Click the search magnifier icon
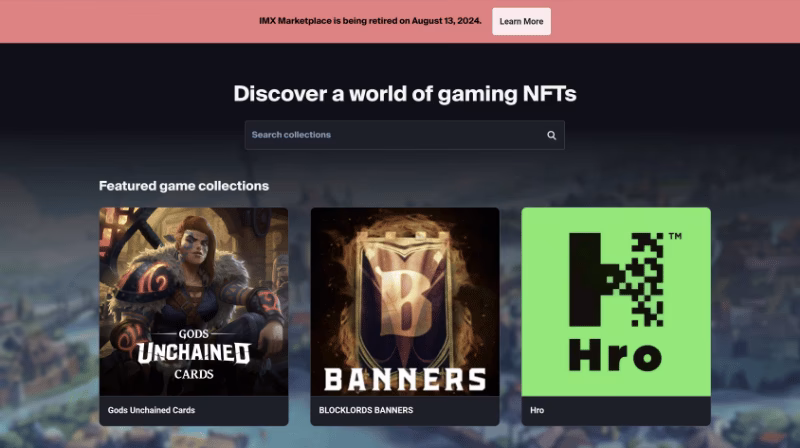Screen dimensions: 800x448 pos(552,135)
